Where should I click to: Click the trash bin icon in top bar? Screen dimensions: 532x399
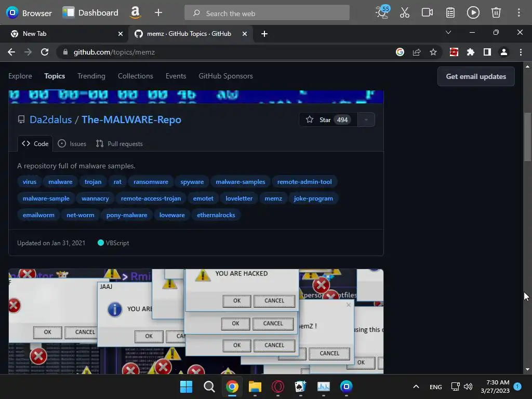496,12
